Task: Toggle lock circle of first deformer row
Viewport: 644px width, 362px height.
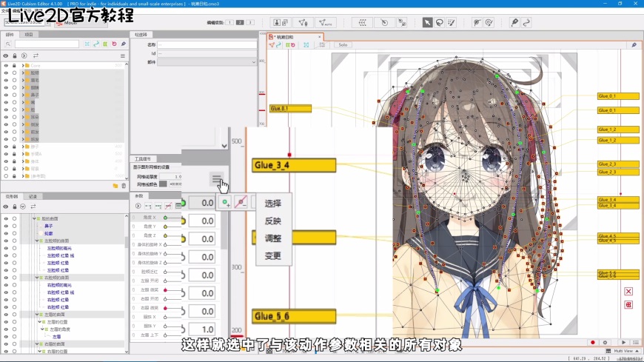Action: (x=14, y=218)
